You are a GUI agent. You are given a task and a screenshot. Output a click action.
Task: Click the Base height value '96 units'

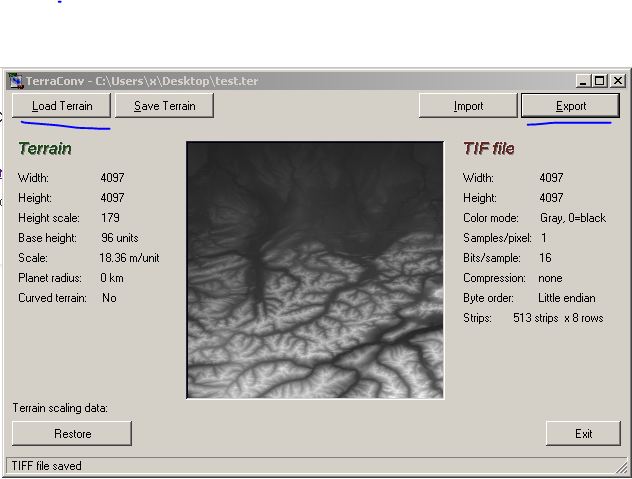[120, 238]
